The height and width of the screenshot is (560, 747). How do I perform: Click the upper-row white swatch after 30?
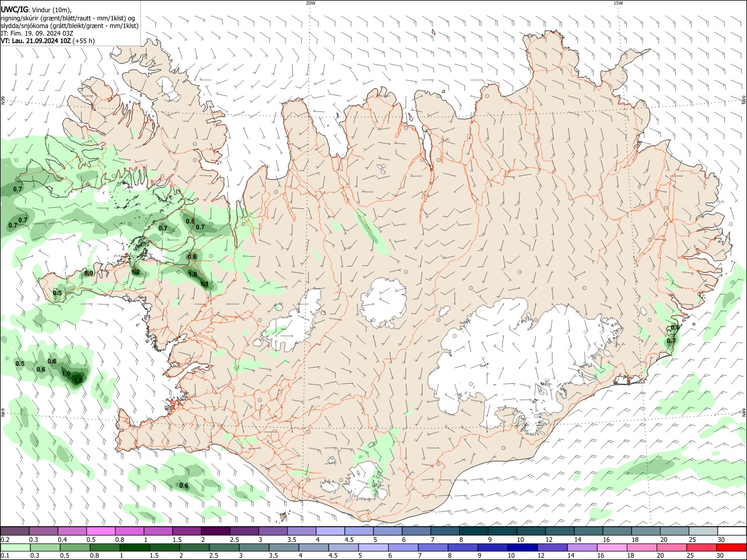coord(732,531)
